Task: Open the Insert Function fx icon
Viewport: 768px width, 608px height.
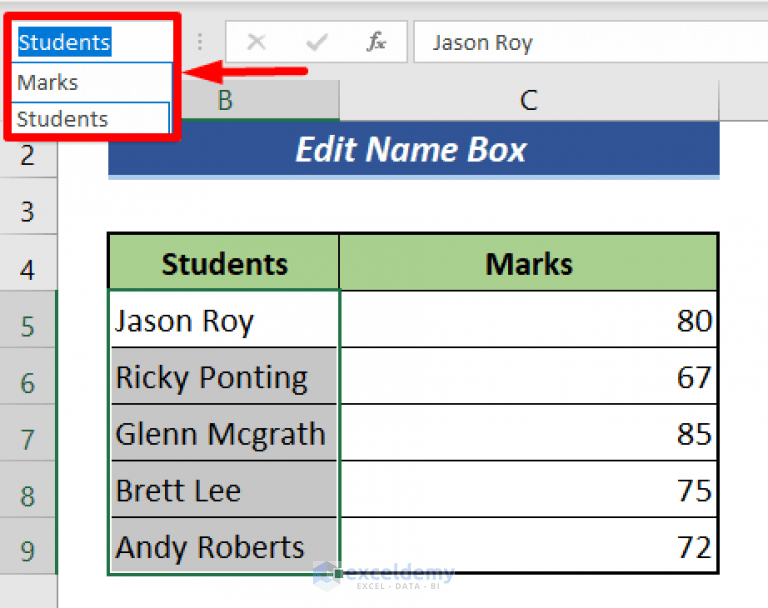Action: (376, 42)
